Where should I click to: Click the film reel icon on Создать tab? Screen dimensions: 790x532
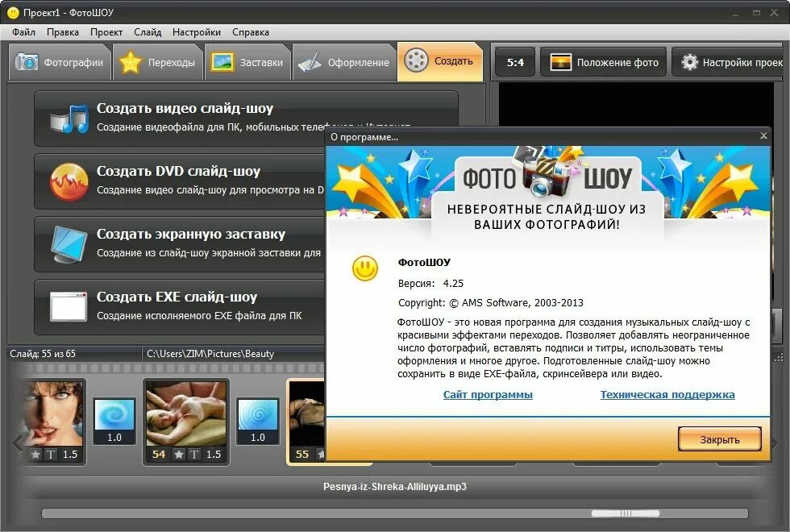(416, 61)
